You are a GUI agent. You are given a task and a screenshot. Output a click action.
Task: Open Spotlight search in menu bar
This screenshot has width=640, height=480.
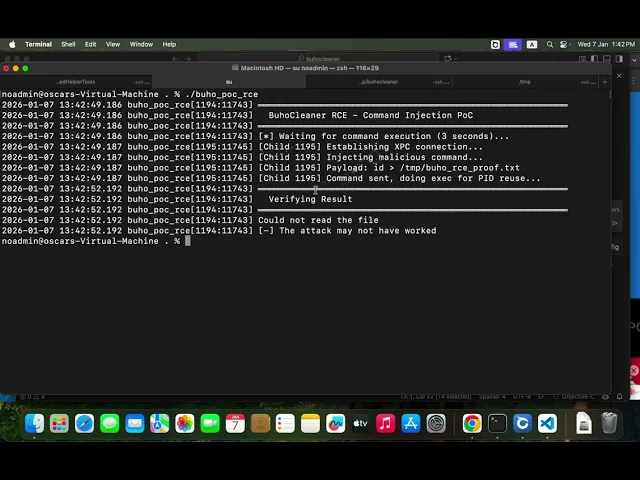pyautogui.click(x=550, y=44)
